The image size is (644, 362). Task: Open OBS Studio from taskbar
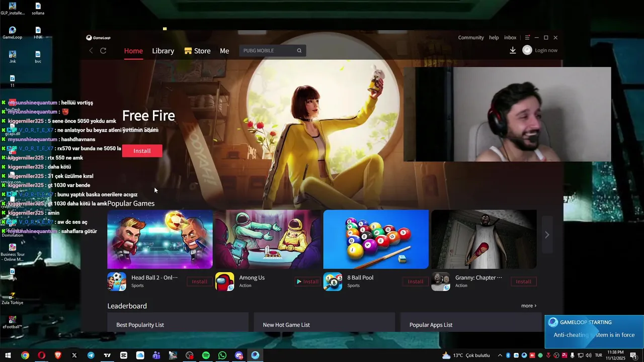tap(189, 355)
